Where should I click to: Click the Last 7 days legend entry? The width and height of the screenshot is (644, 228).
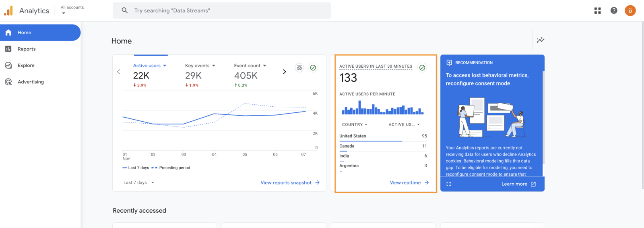(x=136, y=168)
